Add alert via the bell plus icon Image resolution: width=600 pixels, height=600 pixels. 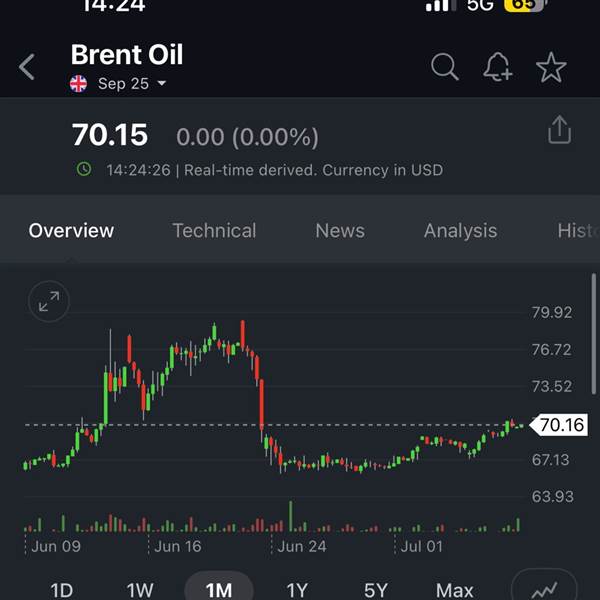tap(497, 67)
